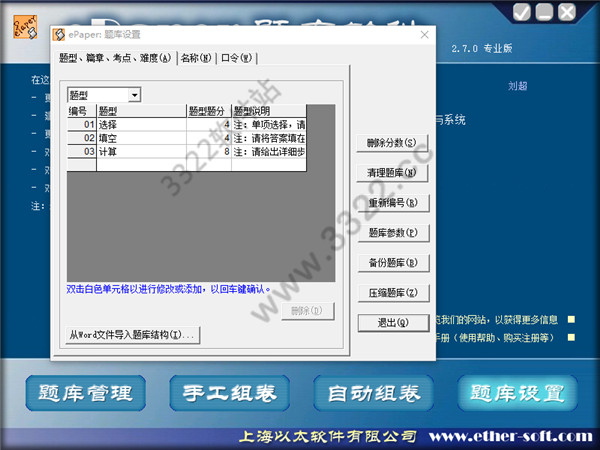Select the 填空 question type cell
The width and height of the screenshot is (600, 450).
coord(141,138)
